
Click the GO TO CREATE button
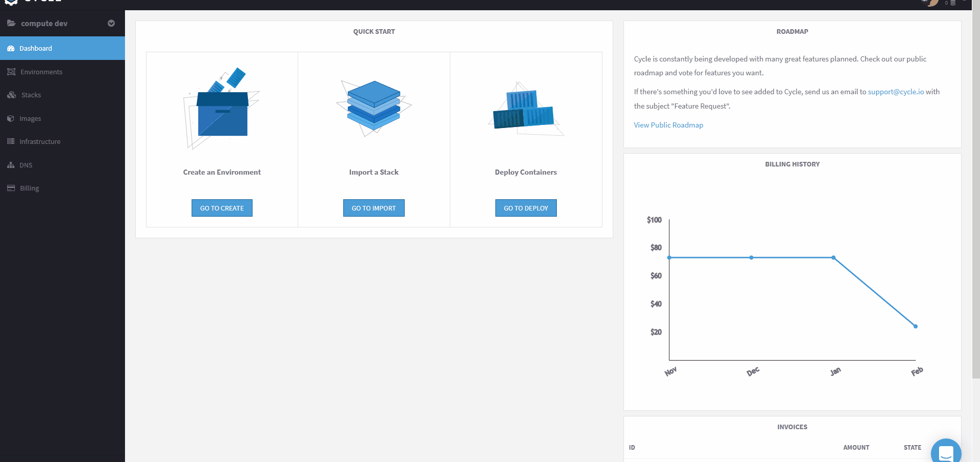222,208
